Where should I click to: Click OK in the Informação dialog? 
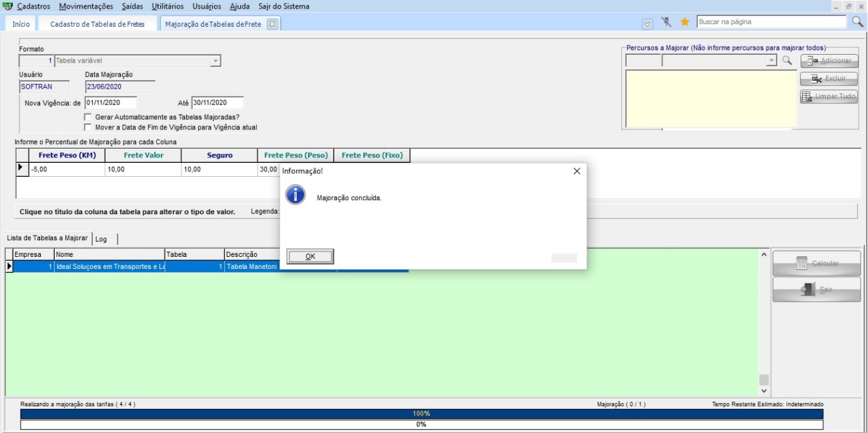point(310,256)
